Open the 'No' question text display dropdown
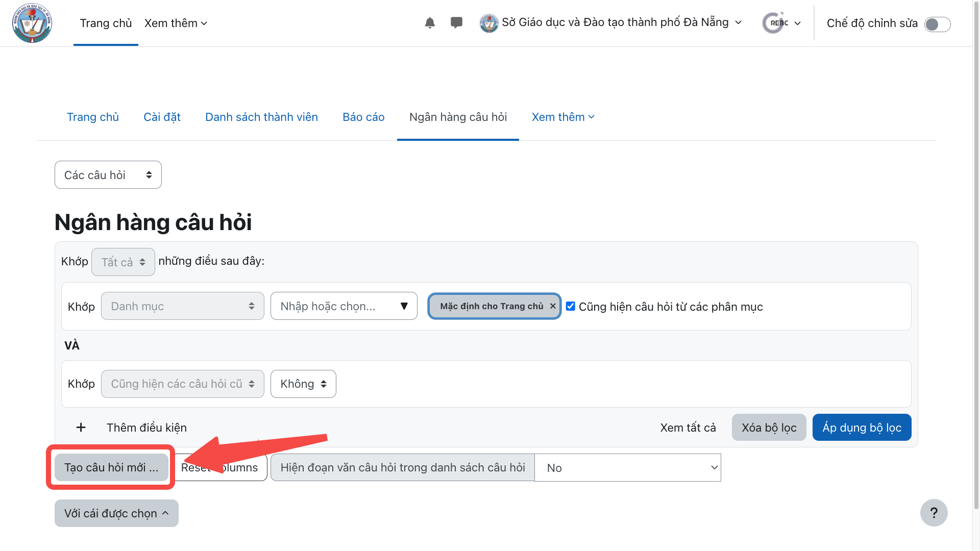980x551 pixels. 627,468
